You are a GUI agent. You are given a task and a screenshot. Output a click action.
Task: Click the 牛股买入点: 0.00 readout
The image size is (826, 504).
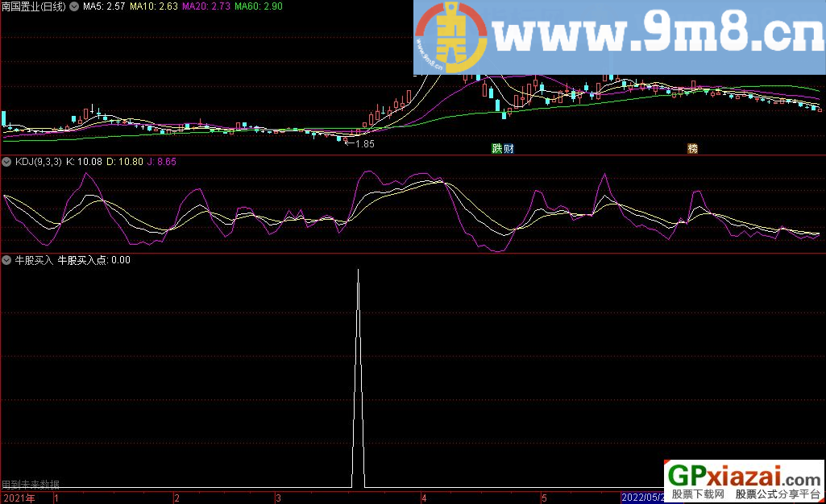93,260
